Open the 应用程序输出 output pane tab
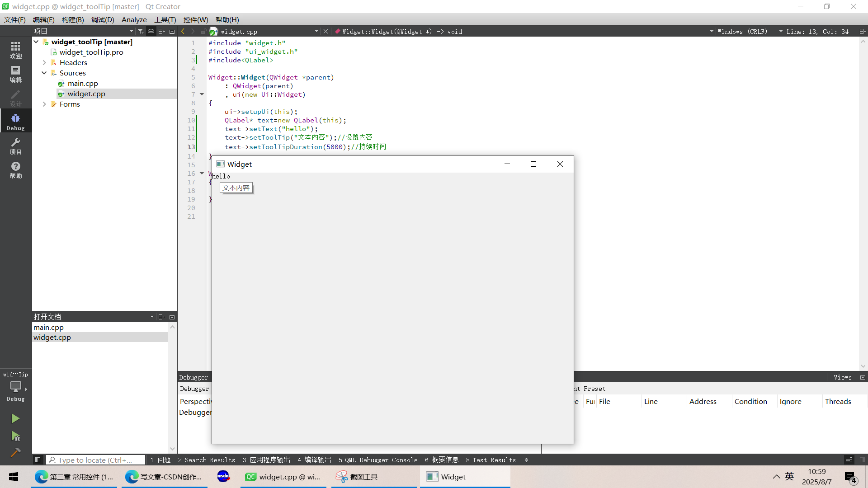 (266, 460)
